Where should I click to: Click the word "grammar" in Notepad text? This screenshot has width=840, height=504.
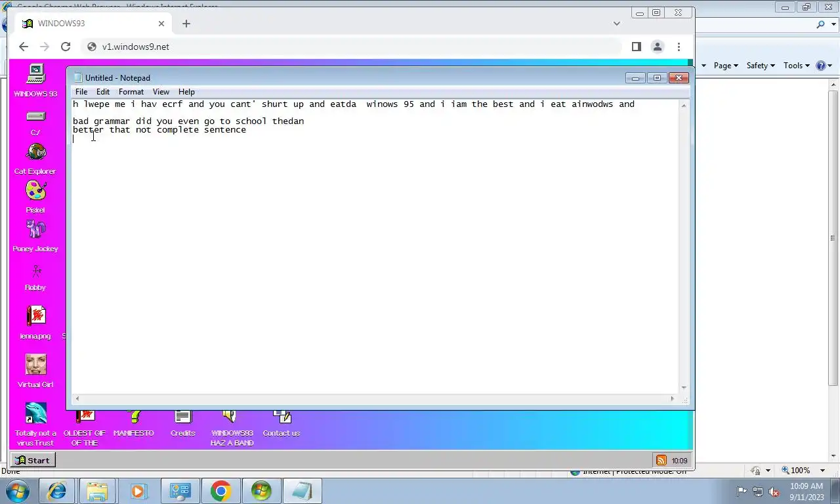point(112,121)
